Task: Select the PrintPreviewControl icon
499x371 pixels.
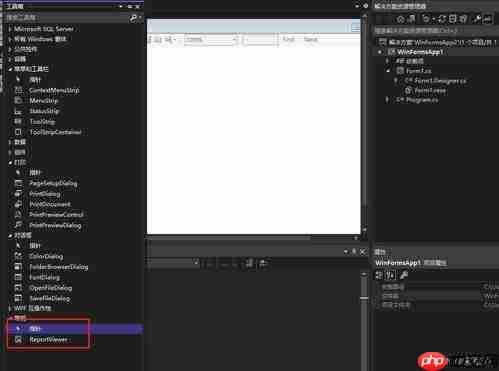Action: coord(18,215)
